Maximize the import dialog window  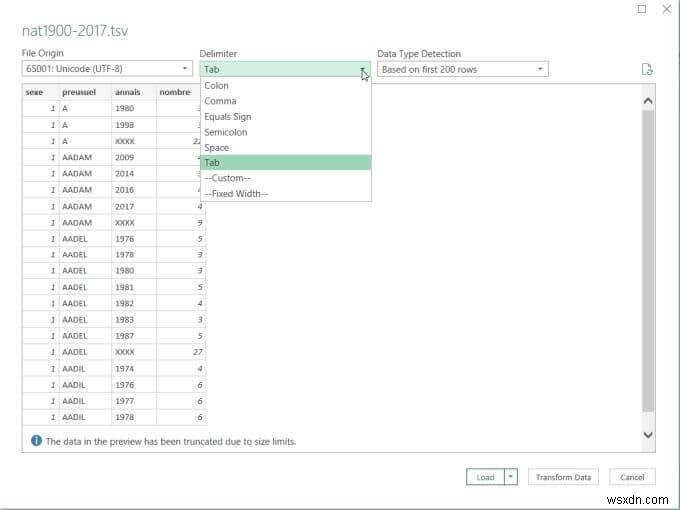point(642,9)
